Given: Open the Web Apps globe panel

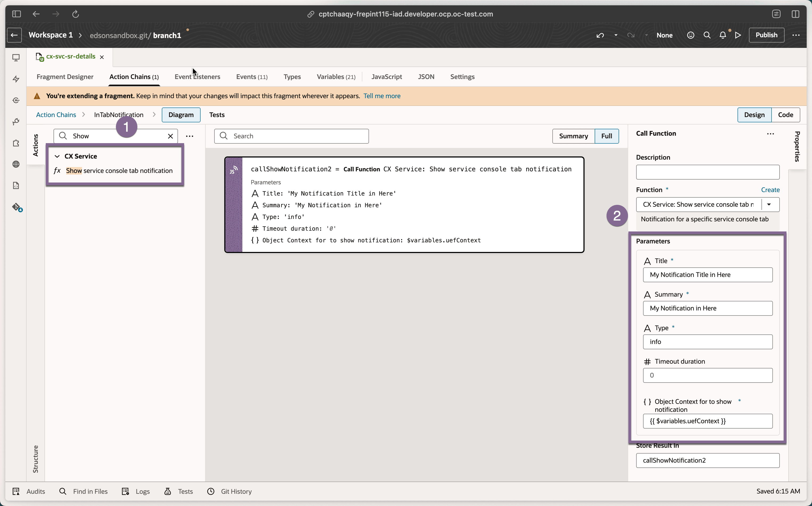Looking at the screenshot, I should (16, 164).
